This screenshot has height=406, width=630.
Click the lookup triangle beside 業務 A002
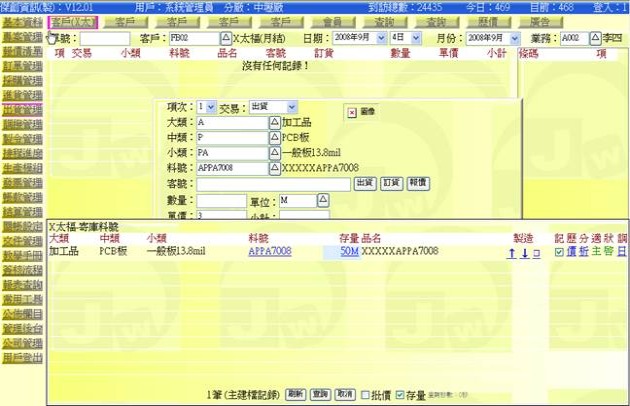[595, 38]
